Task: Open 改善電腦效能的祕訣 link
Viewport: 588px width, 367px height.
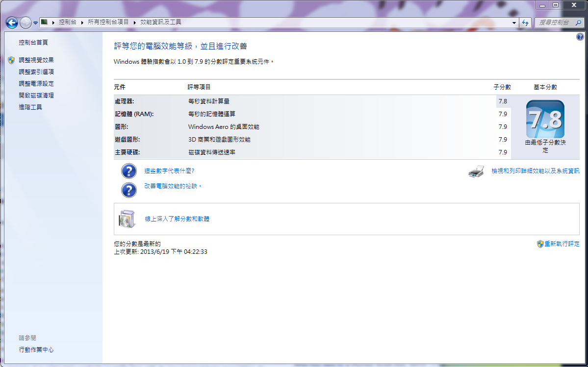Action: (173, 186)
